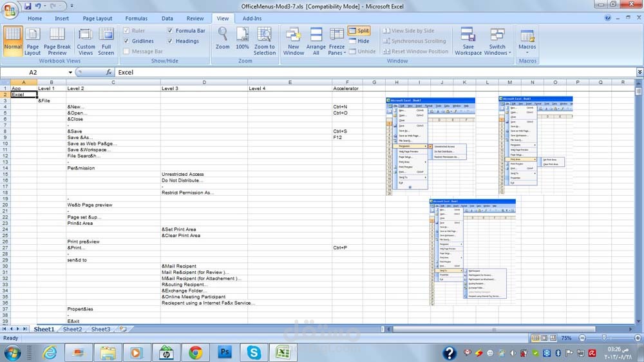Click View Side by Side
Viewport: 644px width, 362px height.
point(409,30)
